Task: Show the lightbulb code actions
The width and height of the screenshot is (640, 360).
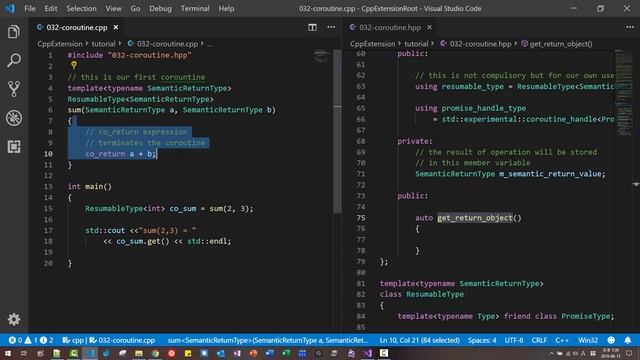Action: (x=73, y=65)
